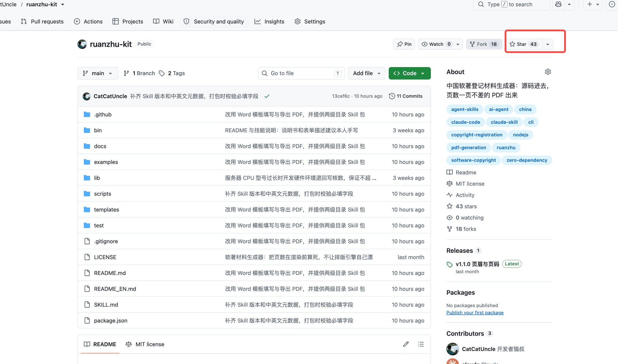Open the About settings gear icon
The height and width of the screenshot is (364, 618).
[548, 72]
